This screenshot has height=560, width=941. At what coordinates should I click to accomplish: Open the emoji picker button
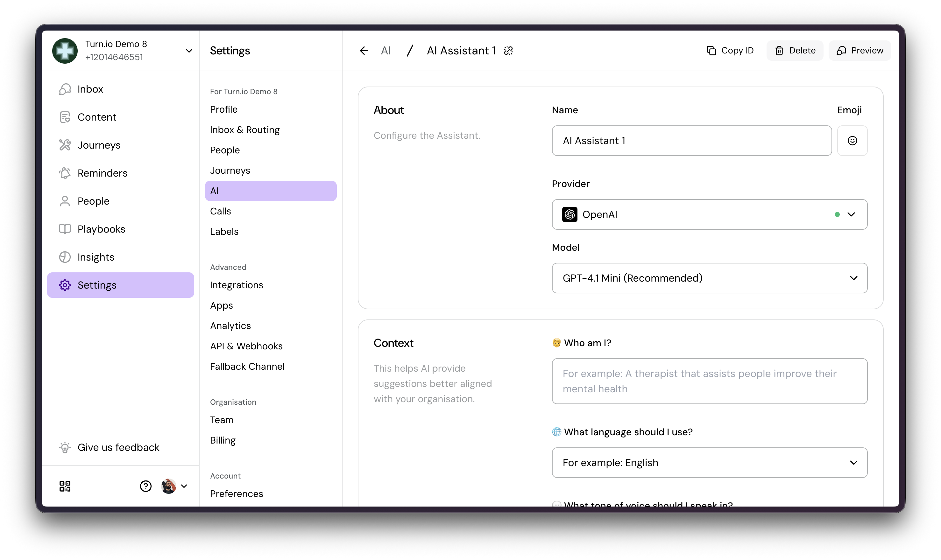point(852,141)
